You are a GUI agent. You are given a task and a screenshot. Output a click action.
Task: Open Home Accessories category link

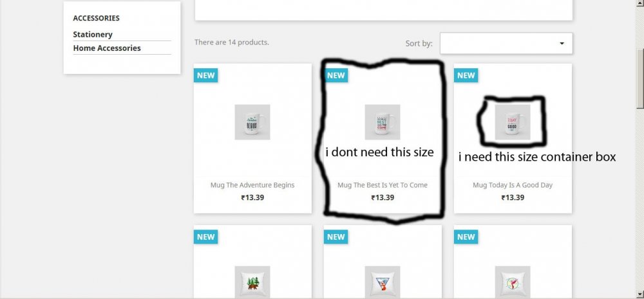tap(107, 48)
